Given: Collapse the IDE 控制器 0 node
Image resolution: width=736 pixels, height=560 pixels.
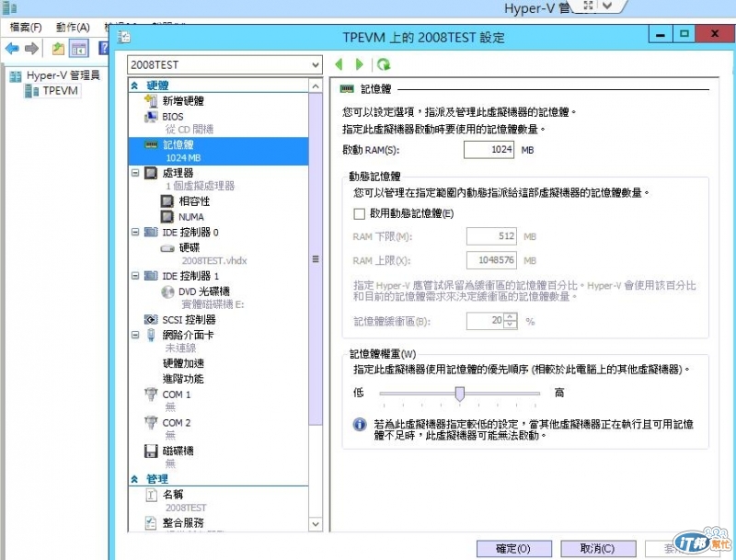Looking at the screenshot, I should 135,232.
